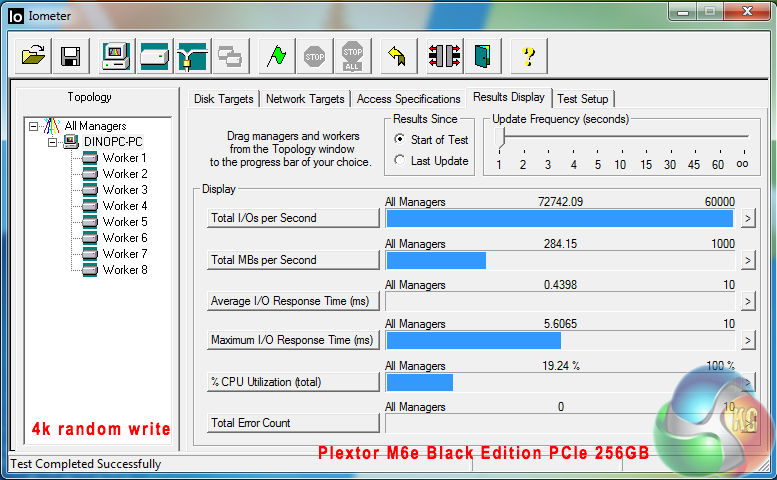Select Worker 5 in topology tree
This screenshot has height=480, width=777.
pos(125,222)
